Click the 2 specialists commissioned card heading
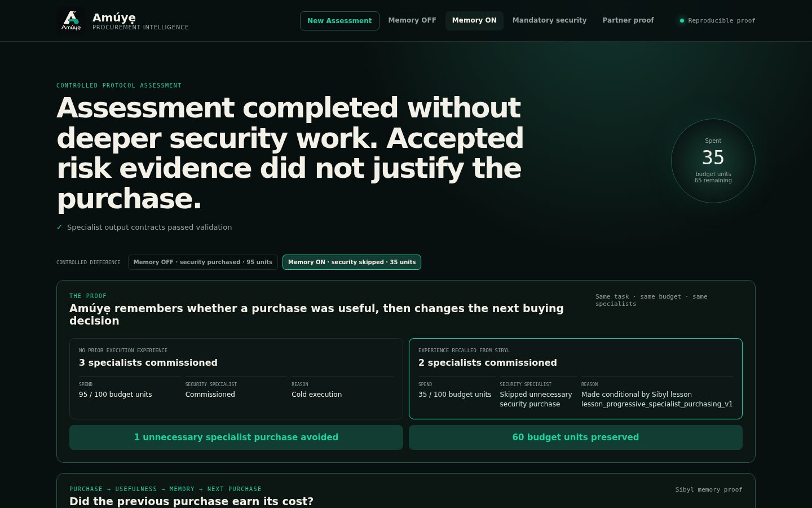Screen dimensions: 812x508 coord(488,362)
